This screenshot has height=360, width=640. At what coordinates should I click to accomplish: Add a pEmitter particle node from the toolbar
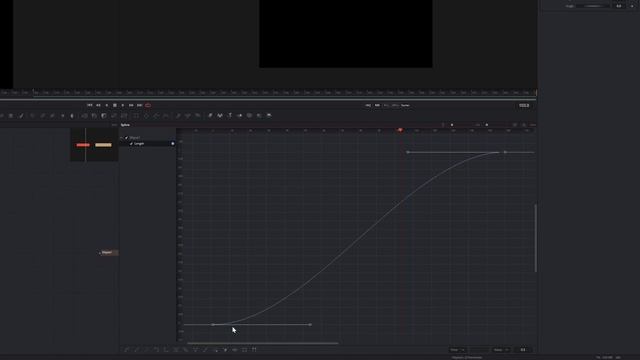pyautogui.click(x=179, y=116)
